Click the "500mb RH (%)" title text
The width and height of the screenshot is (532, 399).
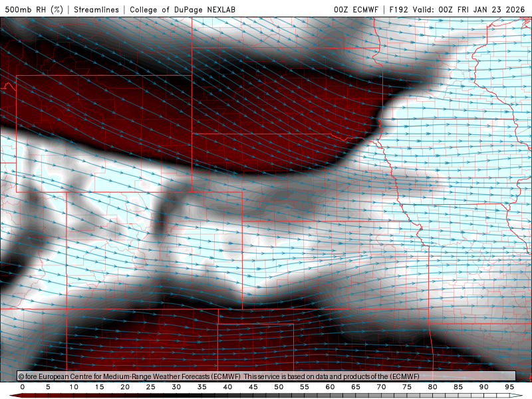(x=35, y=9)
